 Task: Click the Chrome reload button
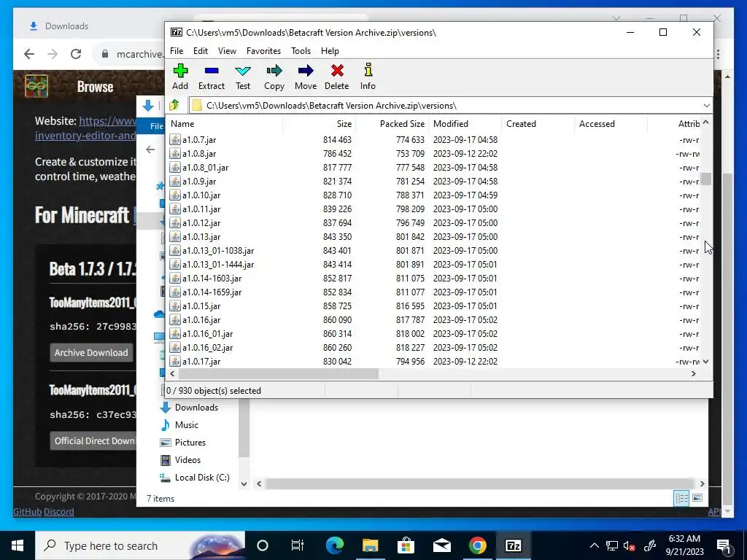click(x=76, y=54)
